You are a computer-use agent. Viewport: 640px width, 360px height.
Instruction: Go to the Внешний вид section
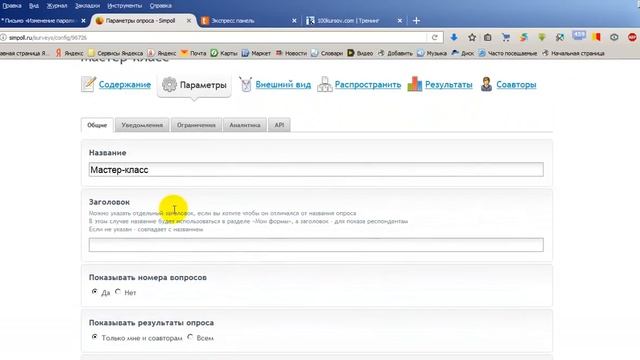(283, 84)
